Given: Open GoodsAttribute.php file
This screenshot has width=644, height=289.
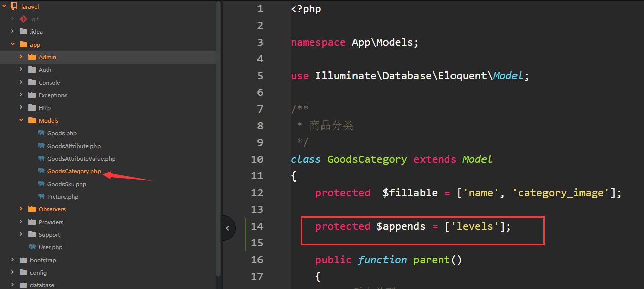Looking at the screenshot, I should [x=74, y=146].
